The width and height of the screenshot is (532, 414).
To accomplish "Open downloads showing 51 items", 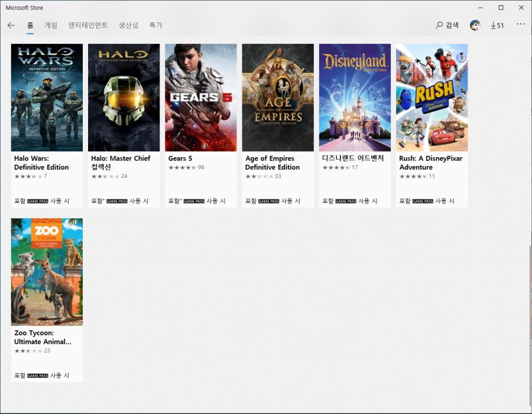I will point(497,25).
